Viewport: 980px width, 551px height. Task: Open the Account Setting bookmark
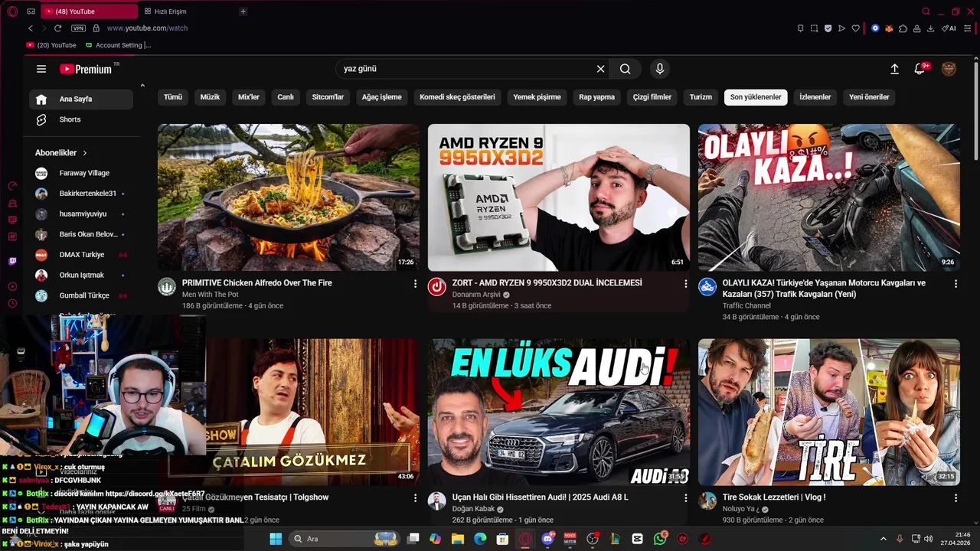pyautogui.click(x=118, y=45)
